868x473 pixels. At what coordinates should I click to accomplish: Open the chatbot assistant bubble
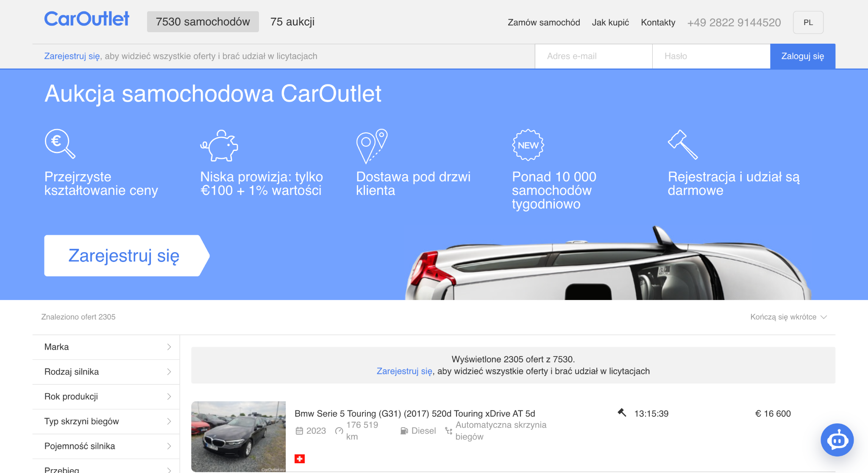[837, 440]
